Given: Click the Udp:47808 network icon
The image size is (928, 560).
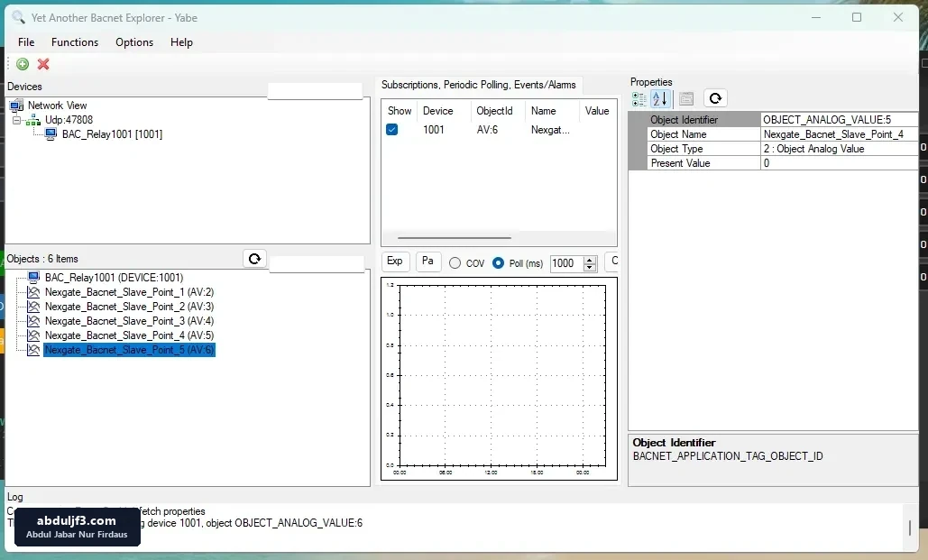Looking at the screenshot, I should pos(33,120).
